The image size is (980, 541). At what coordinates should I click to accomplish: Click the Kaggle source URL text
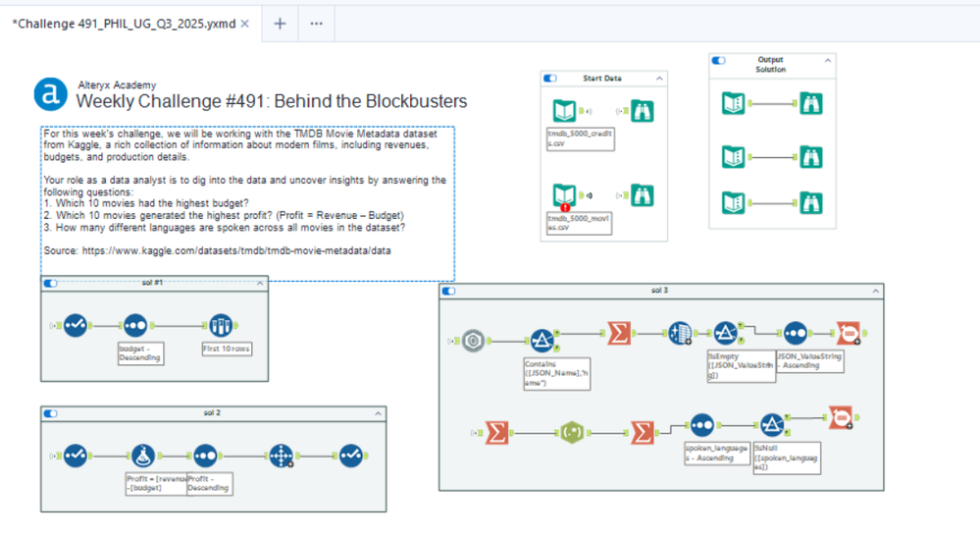pyautogui.click(x=236, y=250)
